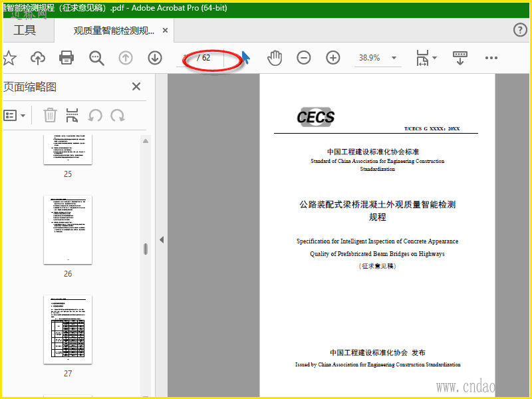Screen dimensions: 532x399
Task: Click the page label 27 under thumbnail
Action: (68, 374)
